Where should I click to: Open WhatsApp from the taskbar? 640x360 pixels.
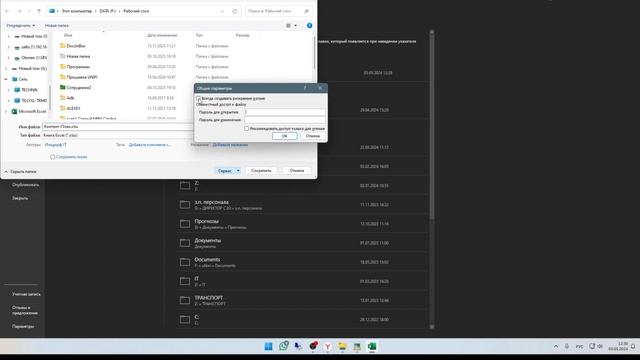coord(283,346)
